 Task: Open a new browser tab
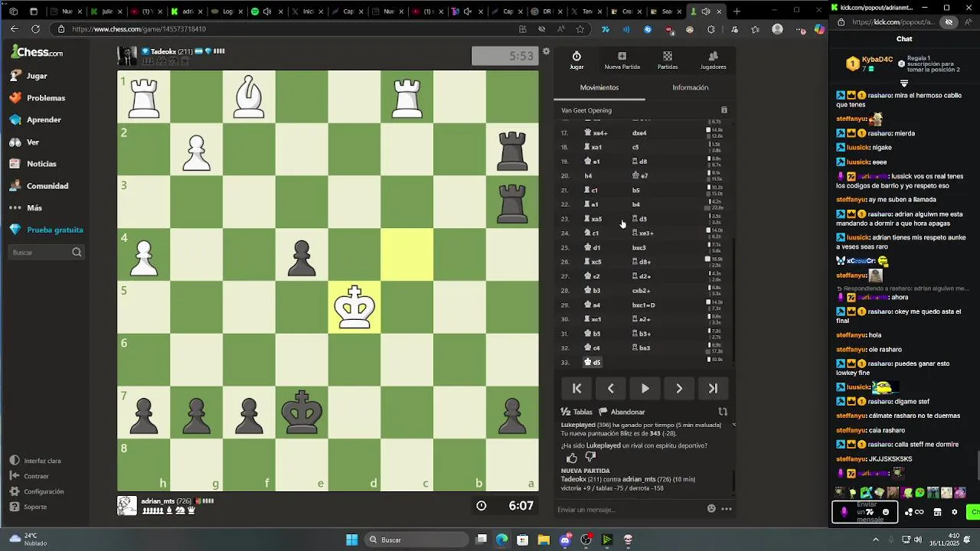(737, 11)
